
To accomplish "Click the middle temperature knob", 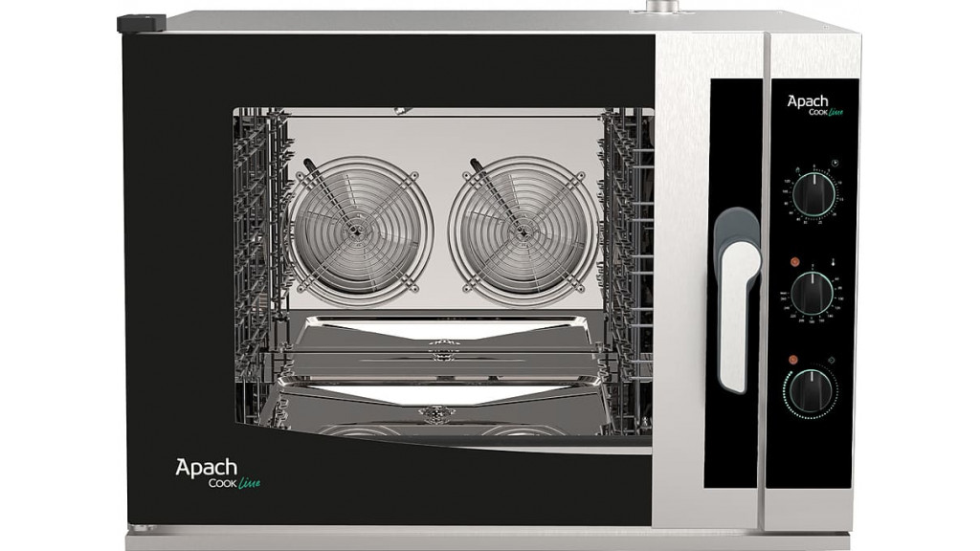I will pyautogui.click(x=813, y=292).
